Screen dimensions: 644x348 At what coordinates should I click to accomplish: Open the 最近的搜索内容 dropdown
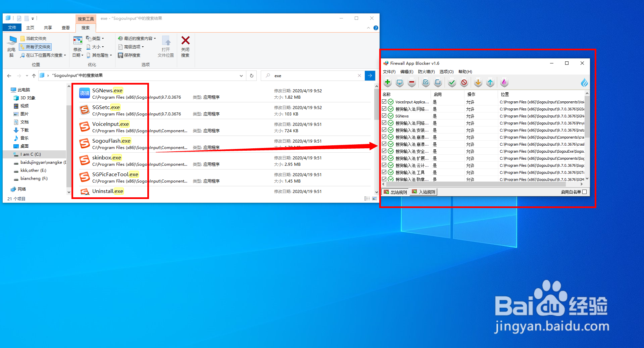coord(137,38)
